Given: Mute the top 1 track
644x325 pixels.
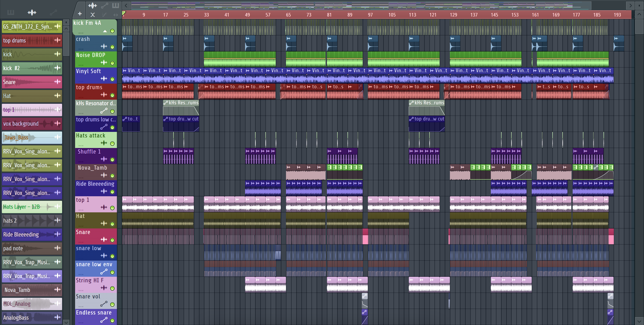Looking at the screenshot, I should pos(112,208).
